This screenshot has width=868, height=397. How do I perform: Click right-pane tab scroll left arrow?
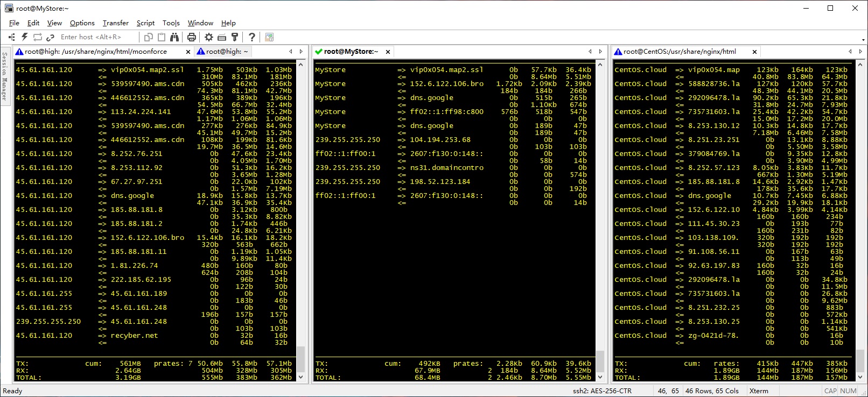[x=850, y=52]
